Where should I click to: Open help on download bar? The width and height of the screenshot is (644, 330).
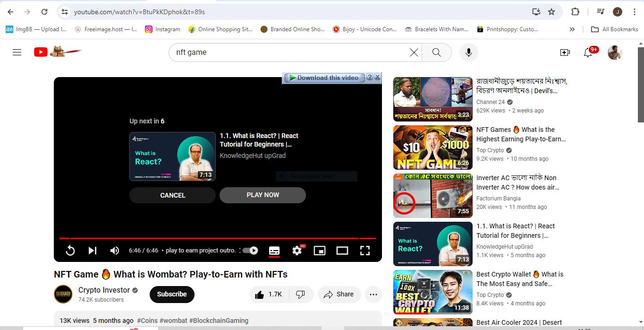(x=370, y=77)
